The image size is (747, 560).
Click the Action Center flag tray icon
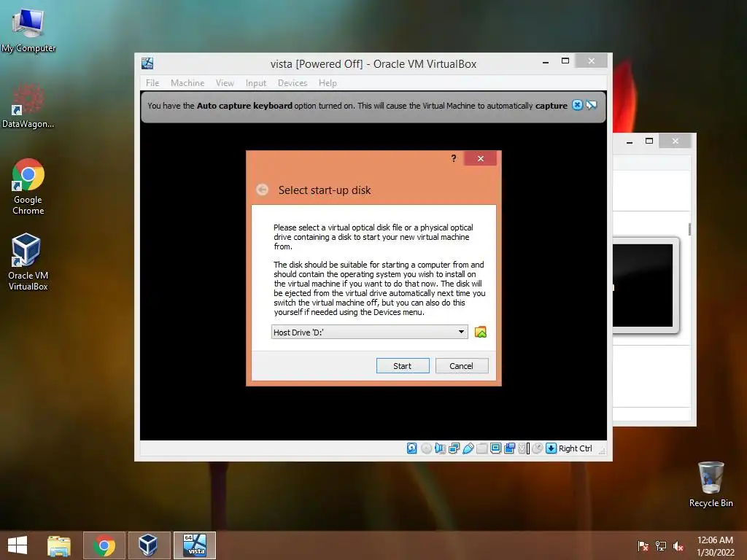(x=643, y=545)
